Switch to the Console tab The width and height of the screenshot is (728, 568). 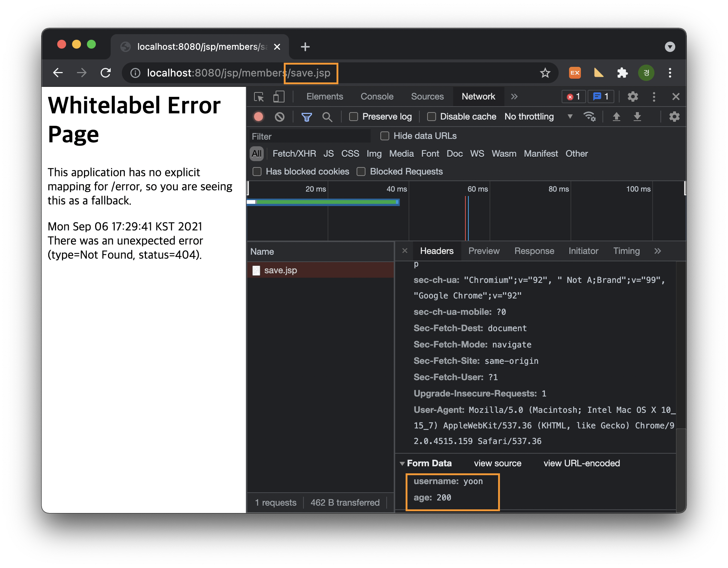click(x=377, y=97)
